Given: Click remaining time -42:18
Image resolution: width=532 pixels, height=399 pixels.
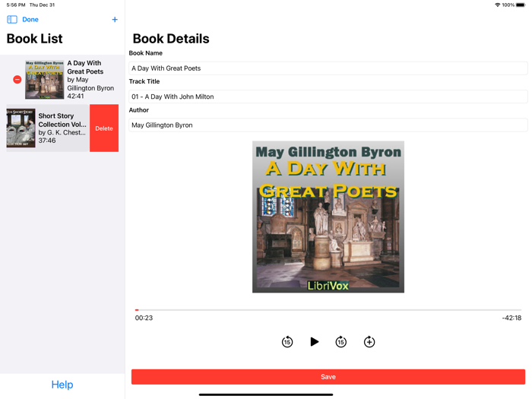Looking at the screenshot, I should coord(511,318).
